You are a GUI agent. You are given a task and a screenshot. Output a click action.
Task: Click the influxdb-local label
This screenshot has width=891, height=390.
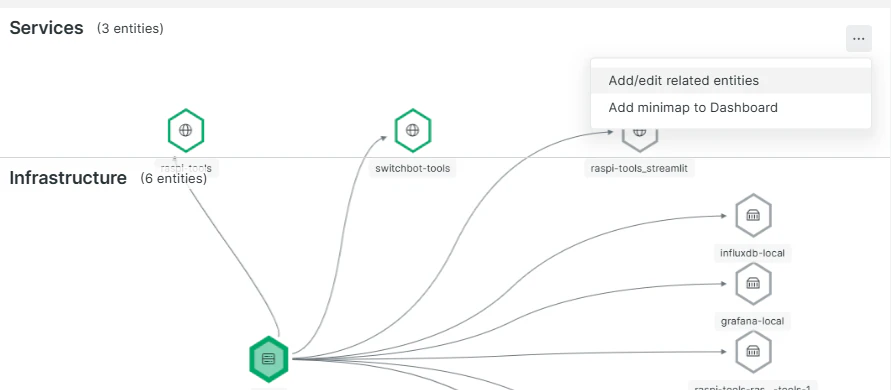[753, 253]
